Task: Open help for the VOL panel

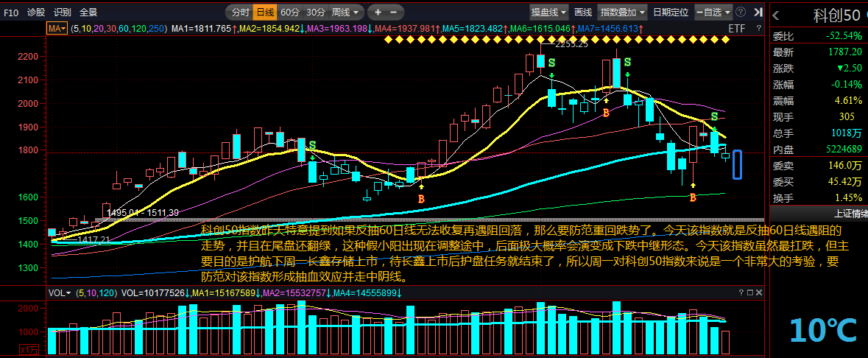Action: tap(742, 292)
